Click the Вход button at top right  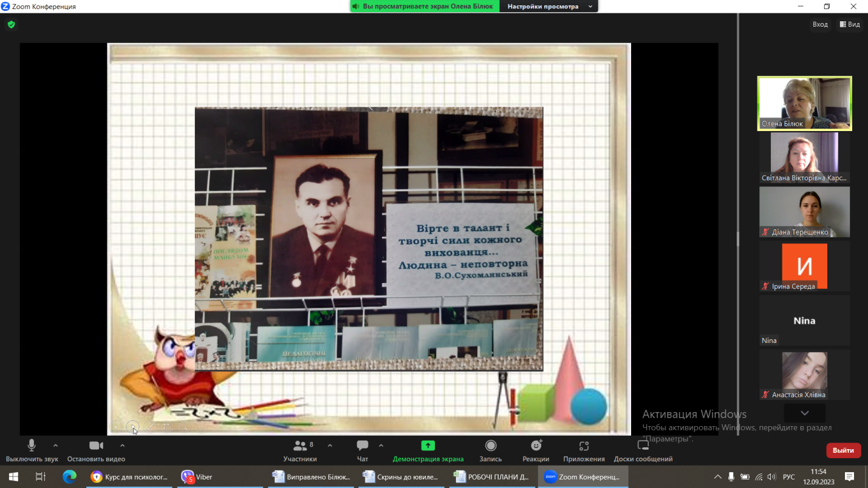coord(820,24)
